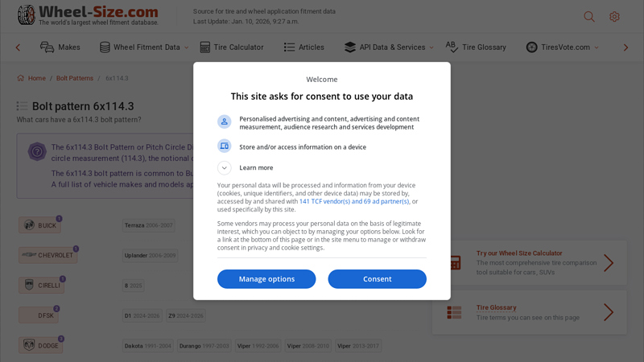This screenshot has width=644, height=362.
Task: Open the Articles menu item
Action: (303, 47)
